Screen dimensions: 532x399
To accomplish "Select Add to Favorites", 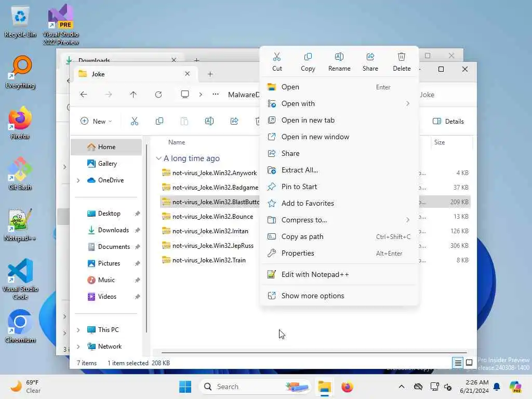I will coord(339,203).
